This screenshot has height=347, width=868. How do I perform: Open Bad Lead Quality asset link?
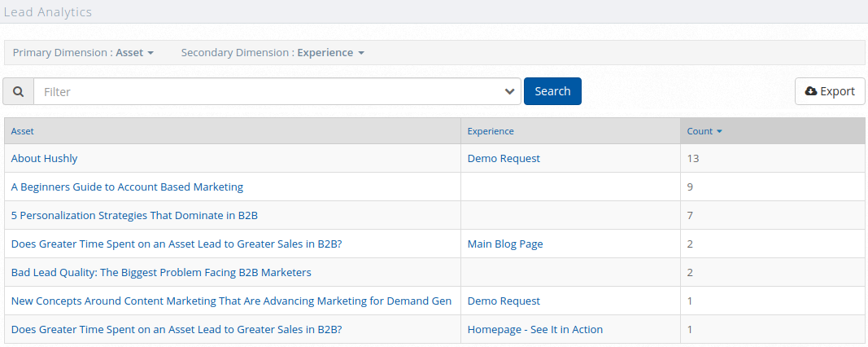pos(161,273)
